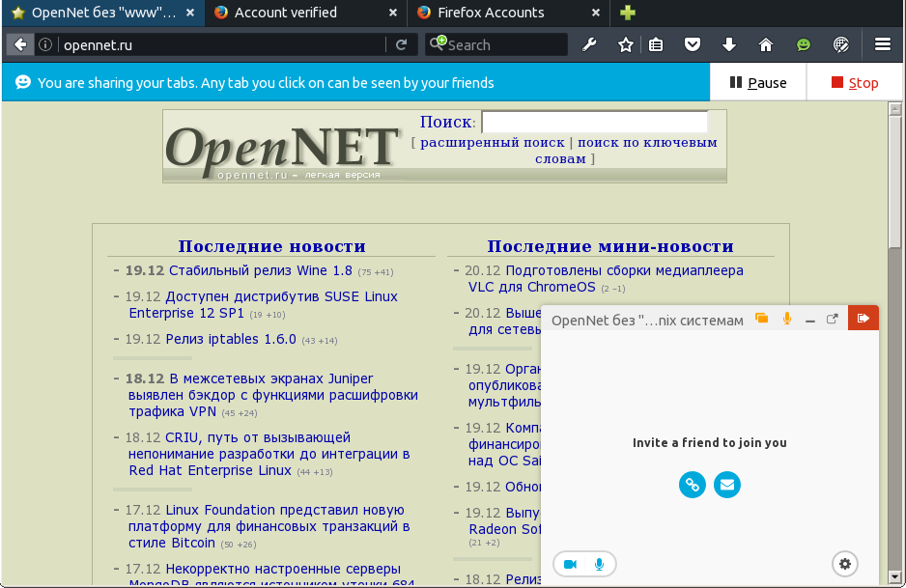Viewport: 906px width, 588px height.
Task: Show bookmarks list icon in toolbar
Action: tap(656, 44)
